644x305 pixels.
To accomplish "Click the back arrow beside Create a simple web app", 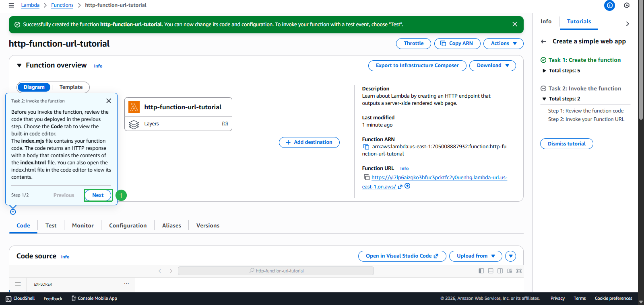I will pyautogui.click(x=543, y=41).
